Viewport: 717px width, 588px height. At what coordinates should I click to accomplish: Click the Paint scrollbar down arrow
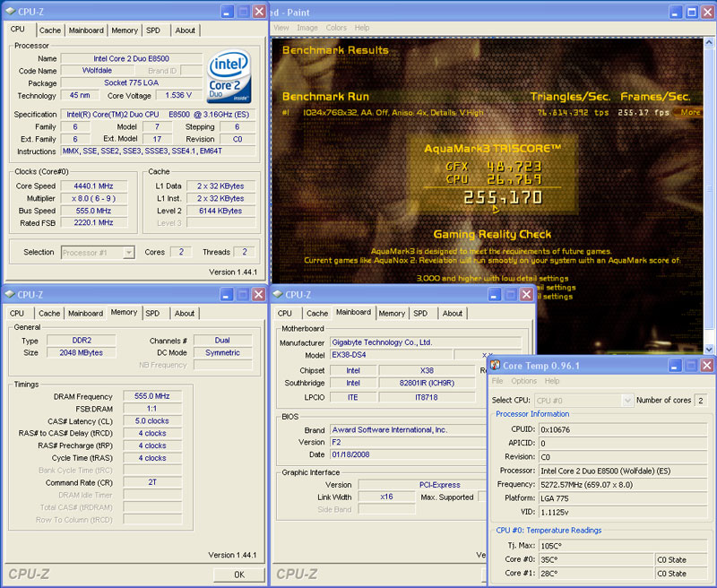pyautogui.click(x=709, y=349)
